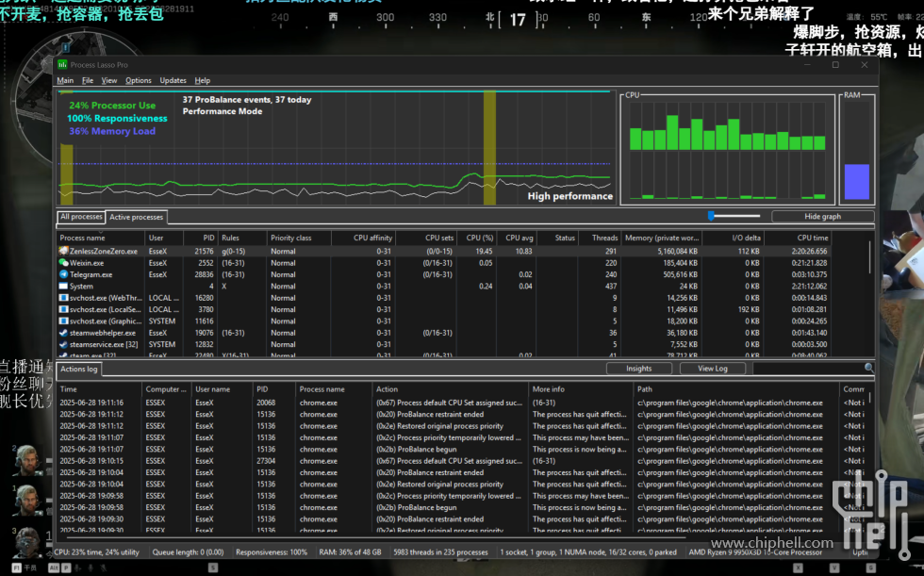Viewport: 924px width, 576px height.
Task: Sort by the CPU affinity column header
Action: (x=364, y=238)
